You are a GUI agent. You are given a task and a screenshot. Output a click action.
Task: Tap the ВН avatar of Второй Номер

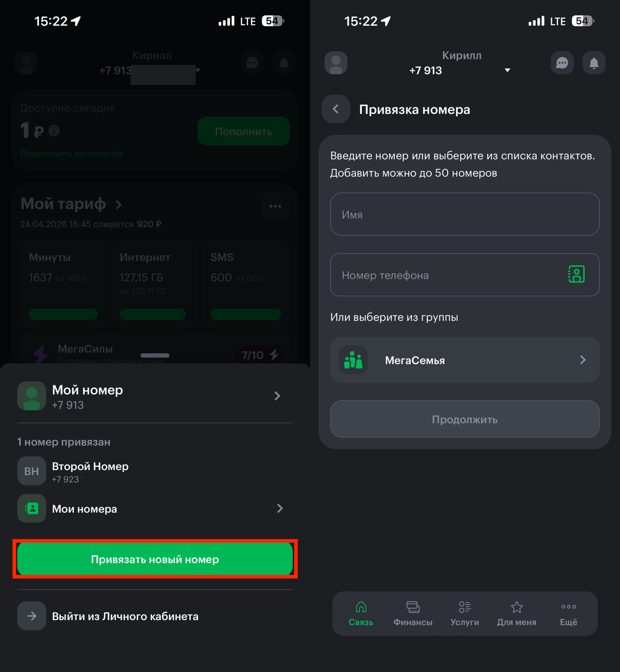[31, 471]
